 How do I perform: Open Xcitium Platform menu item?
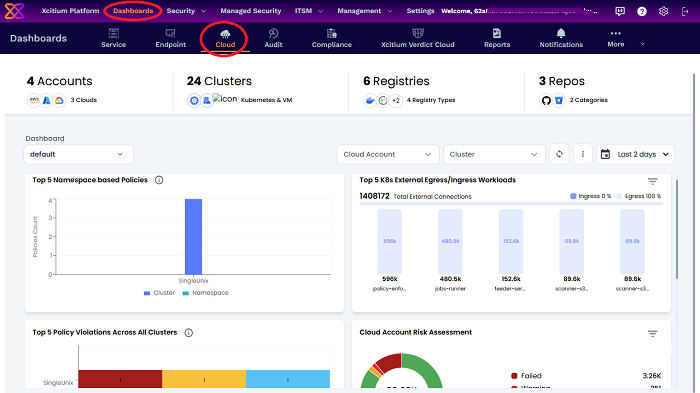point(70,11)
